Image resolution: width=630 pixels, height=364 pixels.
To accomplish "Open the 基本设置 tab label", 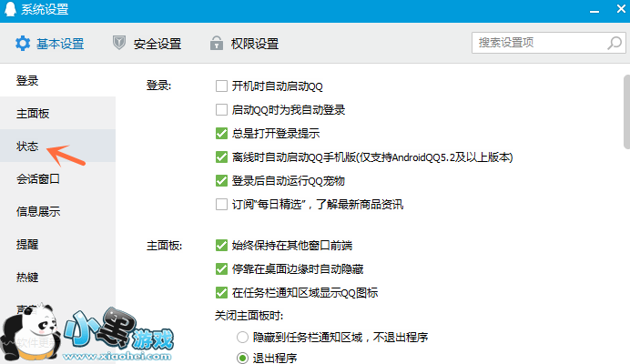I will (x=60, y=44).
